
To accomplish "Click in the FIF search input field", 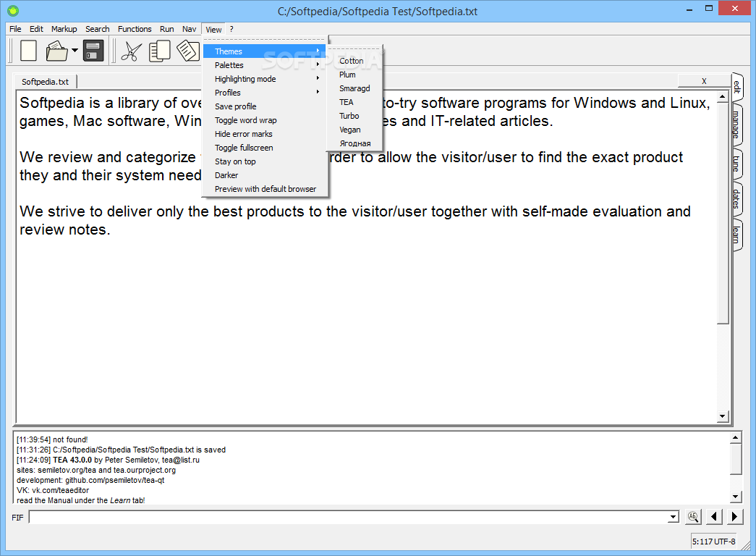I will (x=348, y=517).
